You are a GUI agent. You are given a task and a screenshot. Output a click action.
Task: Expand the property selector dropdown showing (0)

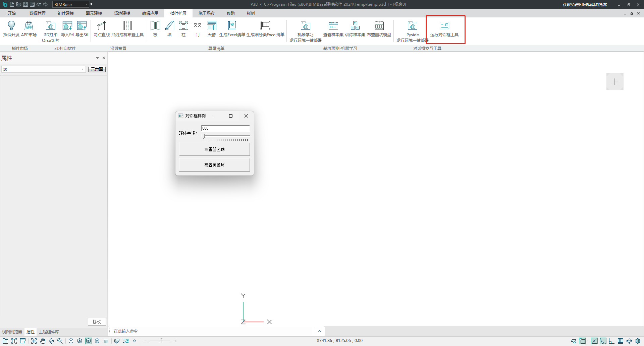pyautogui.click(x=82, y=69)
